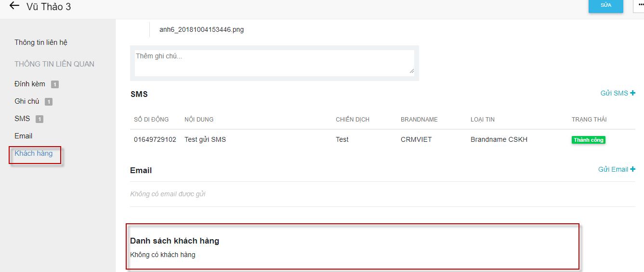Open attachment anh6_20181004153446.png
The image size is (644, 272).
click(201, 29)
